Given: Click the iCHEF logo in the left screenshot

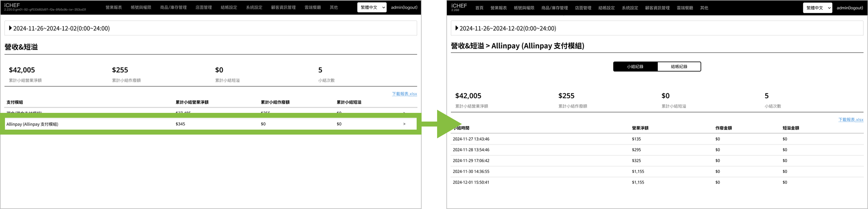Looking at the screenshot, I should [x=12, y=5].
